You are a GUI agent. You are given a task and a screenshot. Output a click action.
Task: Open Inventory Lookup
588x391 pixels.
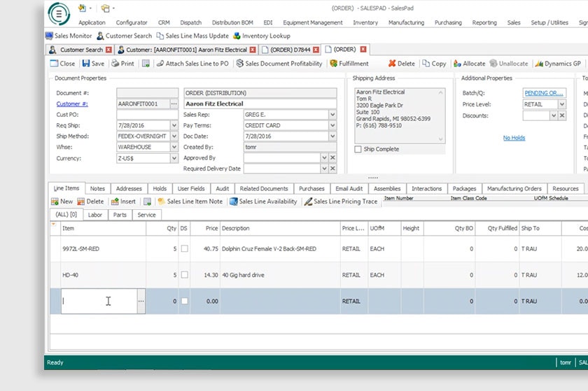click(262, 36)
